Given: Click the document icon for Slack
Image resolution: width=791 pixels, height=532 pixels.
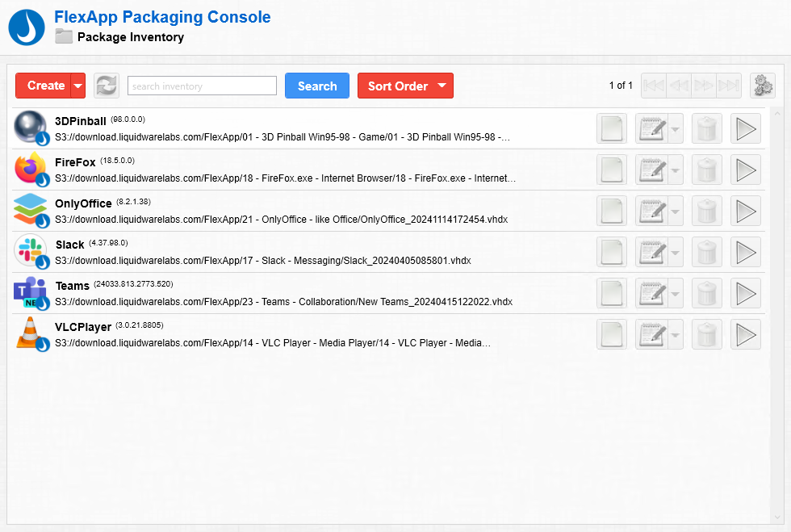Looking at the screenshot, I should pyautogui.click(x=611, y=253).
